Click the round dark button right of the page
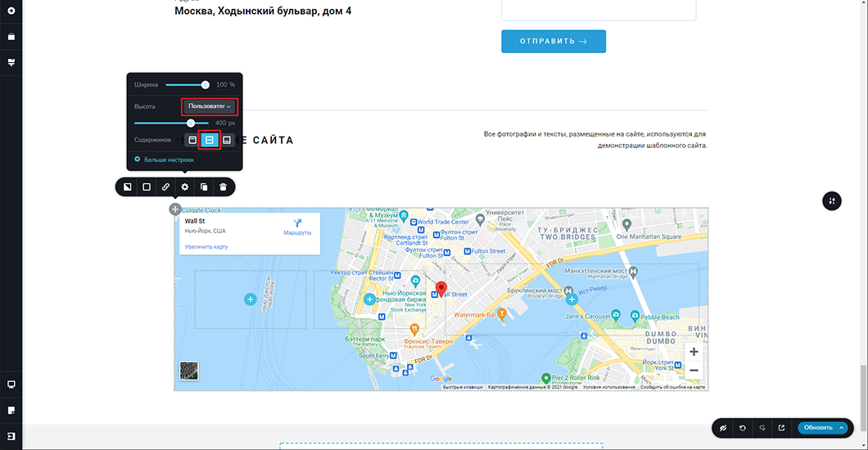 pyautogui.click(x=831, y=200)
